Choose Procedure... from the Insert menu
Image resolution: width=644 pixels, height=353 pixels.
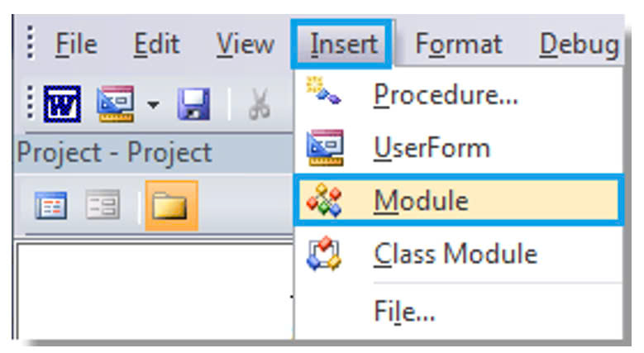[x=446, y=97]
